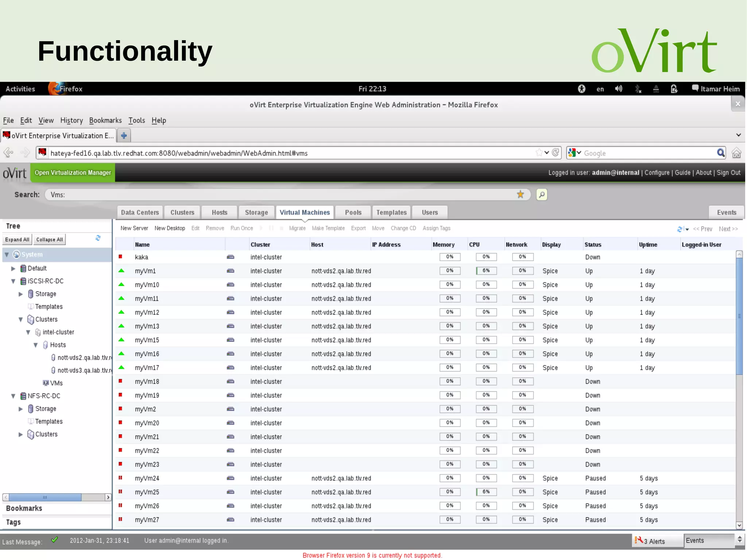Viewport: 747px width, 560px height.
Task: Click the Firefox home icon
Action: pos(736,153)
